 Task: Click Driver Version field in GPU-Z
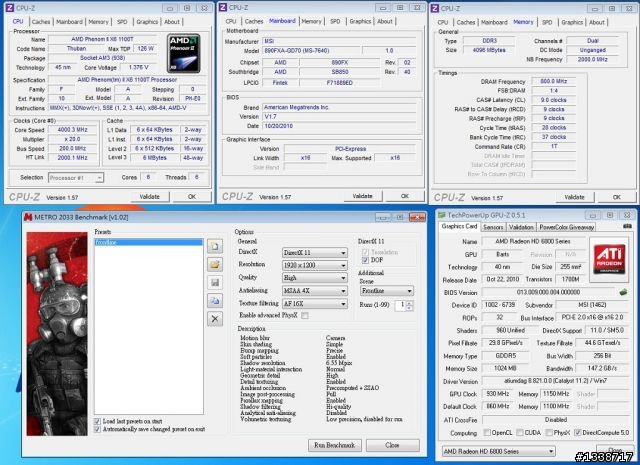point(556,381)
